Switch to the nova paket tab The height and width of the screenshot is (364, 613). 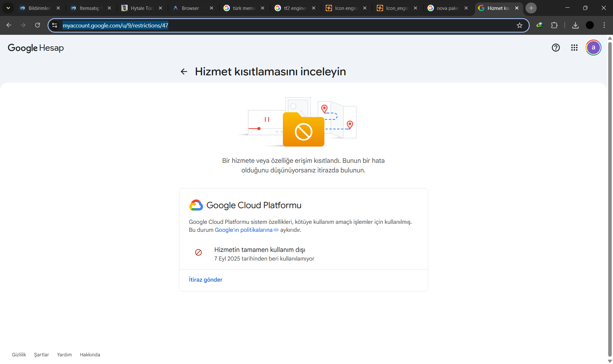coord(448,8)
